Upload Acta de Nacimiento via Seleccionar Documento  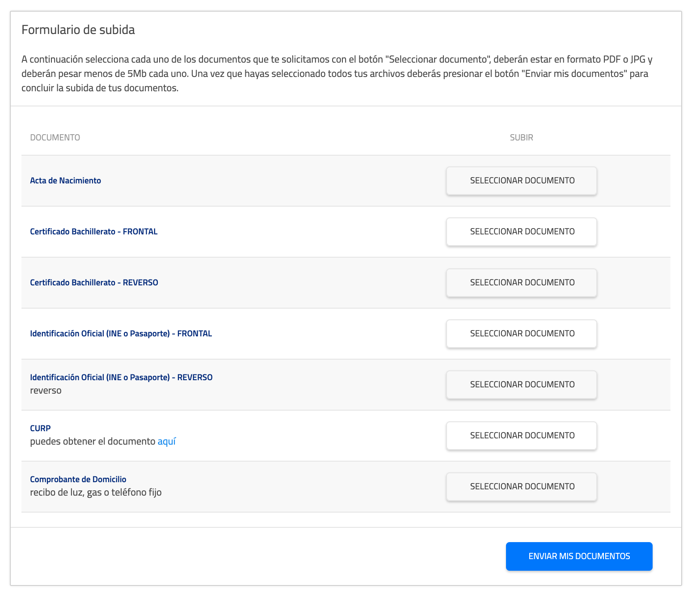point(521,181)
